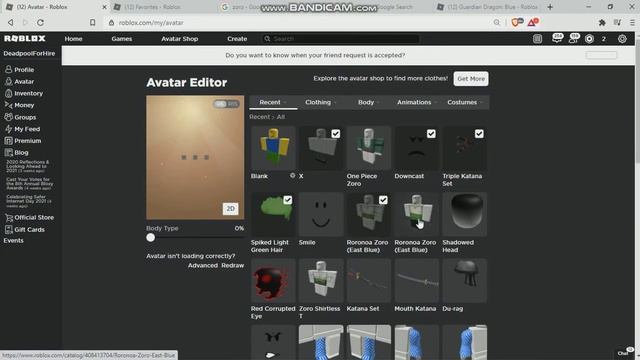Select the One Piece Zoro thumbnail
This screenshot has width=640, height=360.
tap(369, 148)
